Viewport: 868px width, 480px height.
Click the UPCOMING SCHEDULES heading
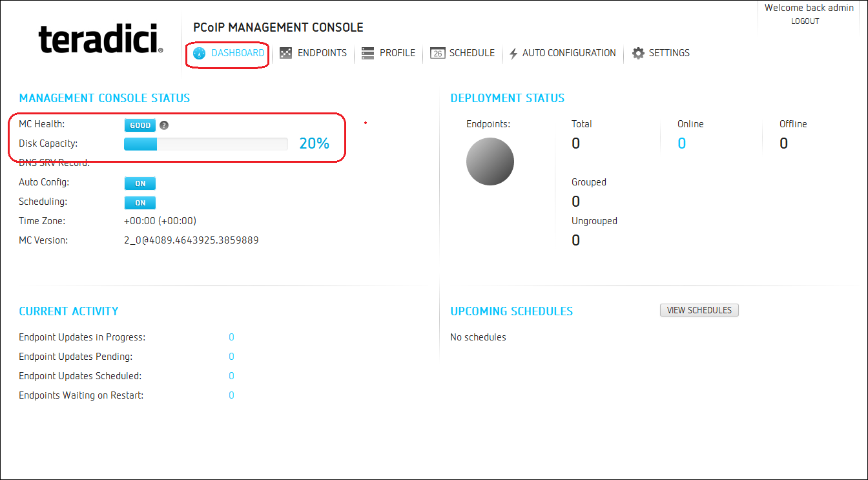click(512, 311)
